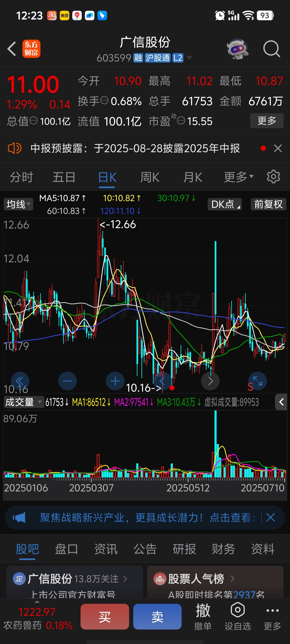Tap 总值 info circle icon
Screen dimensions: 290x644
point(34,121)
